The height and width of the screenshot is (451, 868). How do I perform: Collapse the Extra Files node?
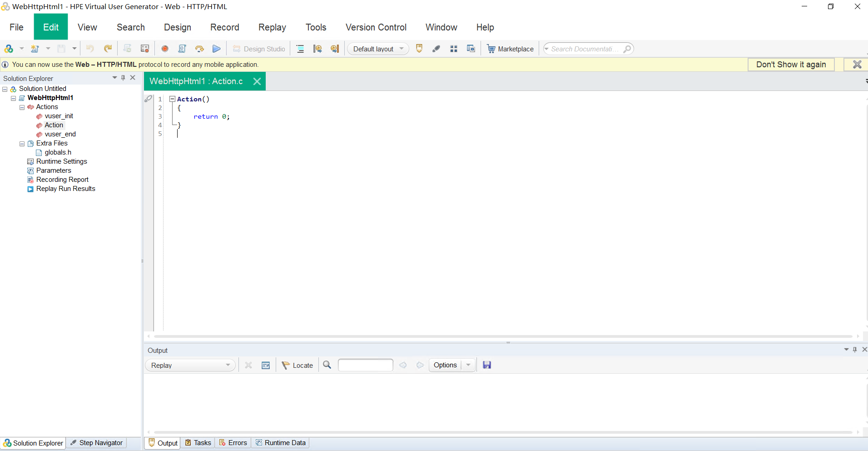click(22, 144)
